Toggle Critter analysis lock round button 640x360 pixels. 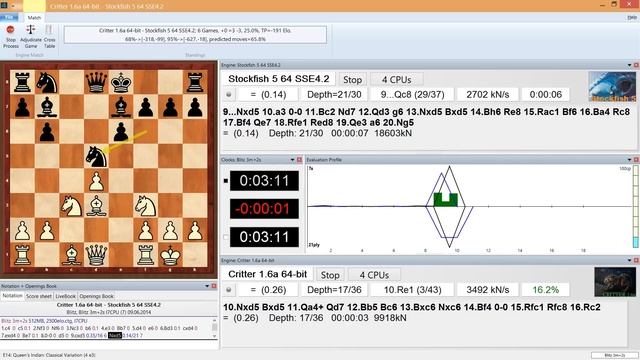(x=229, y=290)
